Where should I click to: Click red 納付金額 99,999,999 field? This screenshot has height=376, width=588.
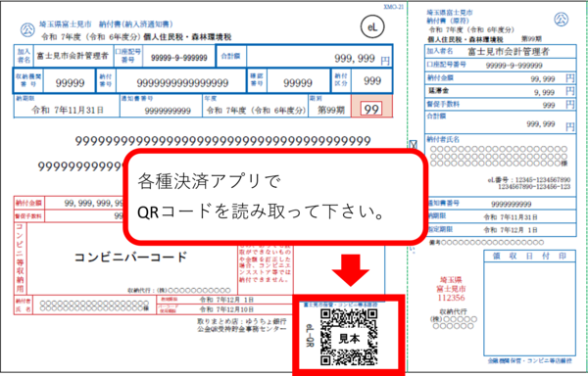[94, 203]
